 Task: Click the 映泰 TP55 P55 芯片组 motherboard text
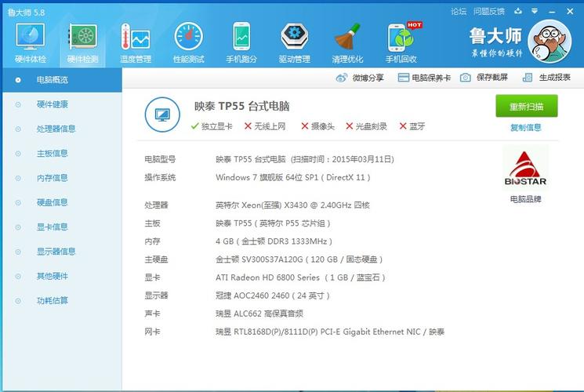tap(273, 223)
